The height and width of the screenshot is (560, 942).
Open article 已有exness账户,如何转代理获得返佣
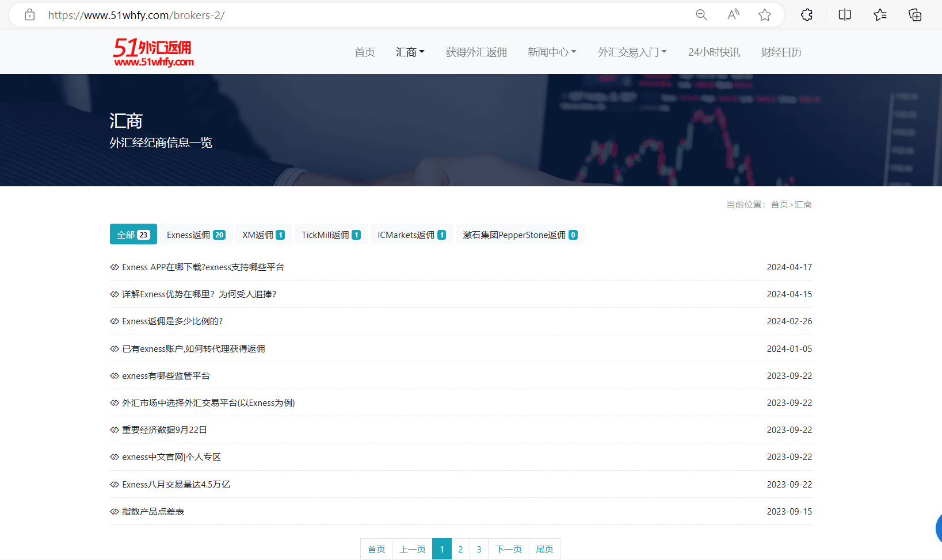tap(194, 349)
